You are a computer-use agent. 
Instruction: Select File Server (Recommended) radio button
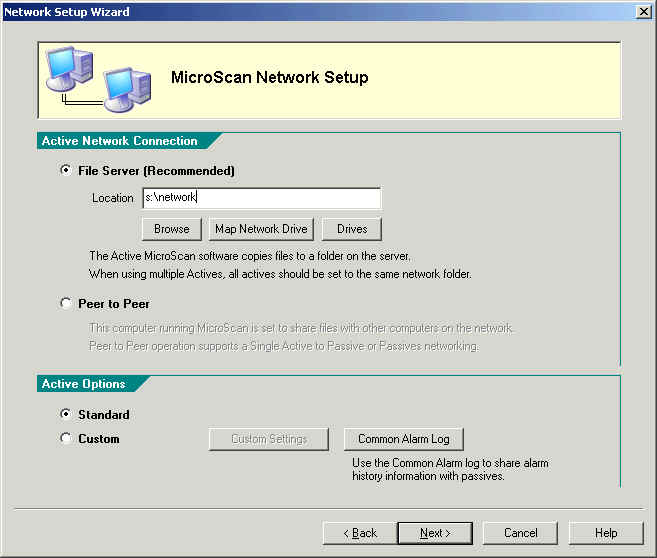66,170
